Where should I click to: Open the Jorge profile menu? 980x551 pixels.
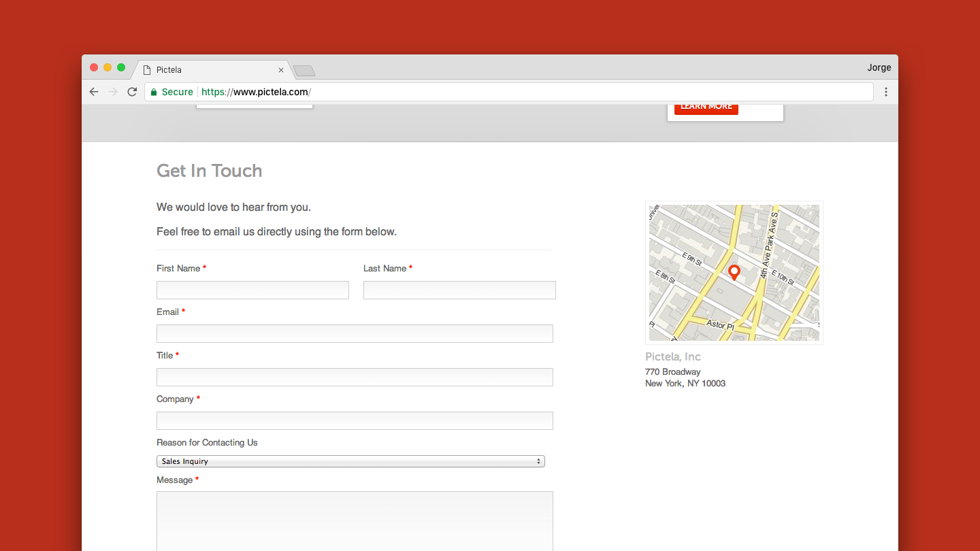[879, 67]
